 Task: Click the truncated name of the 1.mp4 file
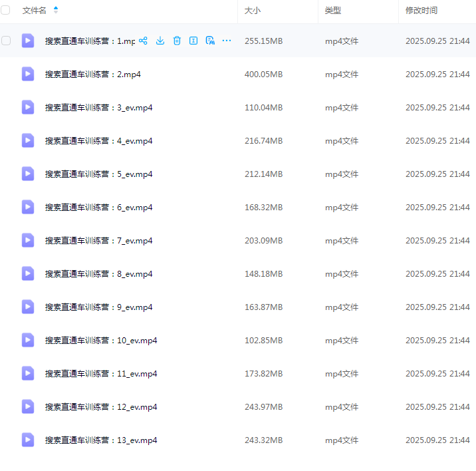(x=90, y=41)
